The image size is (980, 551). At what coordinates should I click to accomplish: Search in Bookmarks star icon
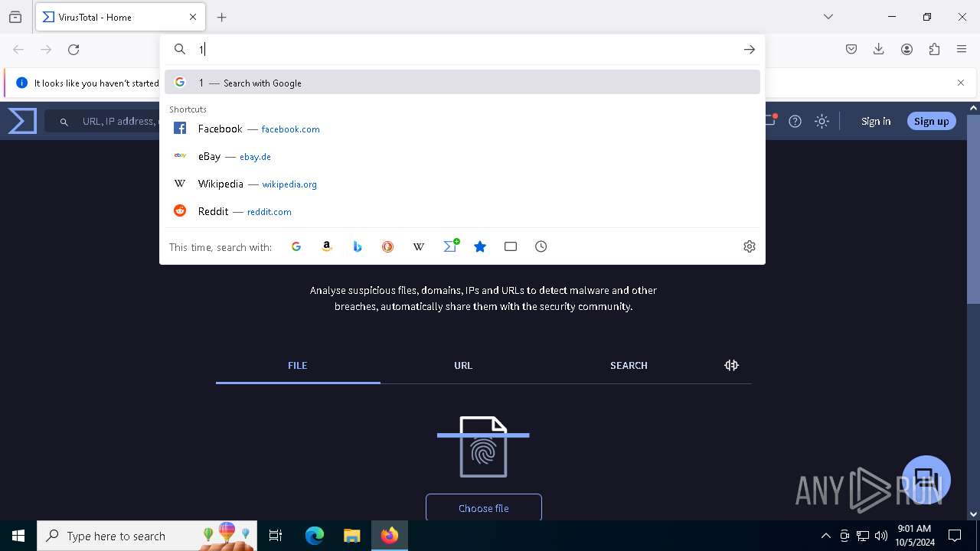pyautogui.click(x=480, y=246)
